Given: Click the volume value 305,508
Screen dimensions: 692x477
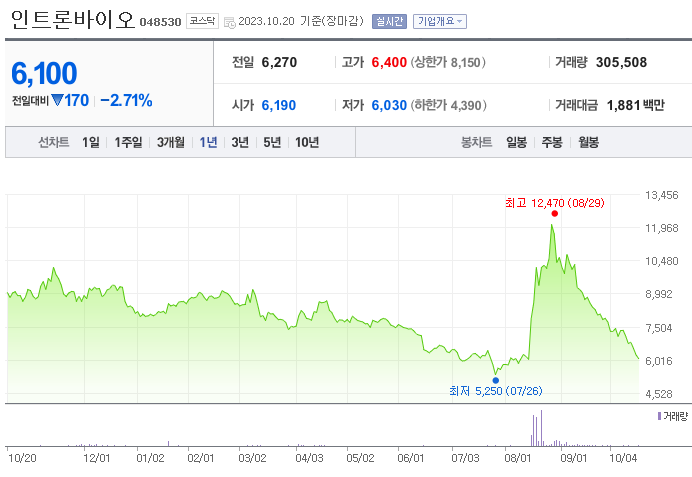Looking at the screenshot, I should [621, 62].
